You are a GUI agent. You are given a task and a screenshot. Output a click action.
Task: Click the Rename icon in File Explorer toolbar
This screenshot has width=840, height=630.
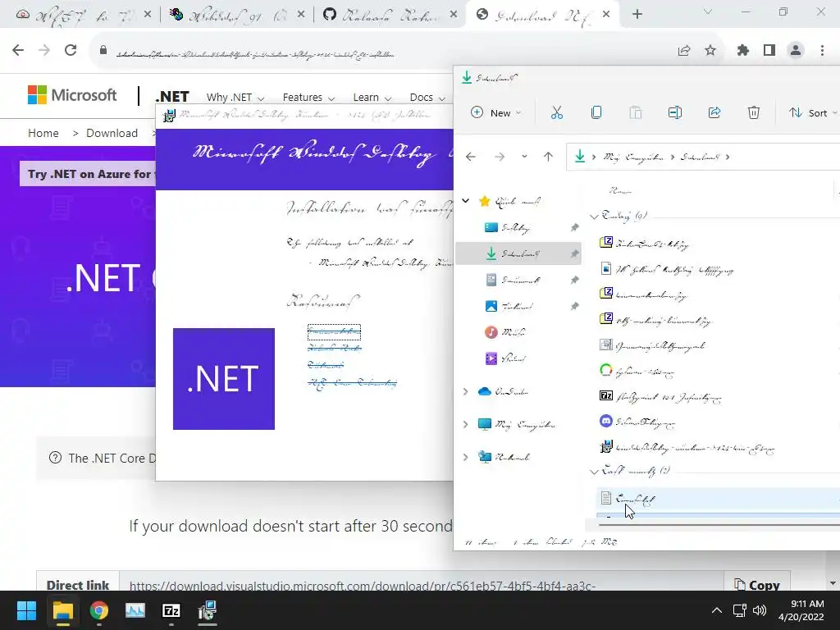click(x=675, y=112)
